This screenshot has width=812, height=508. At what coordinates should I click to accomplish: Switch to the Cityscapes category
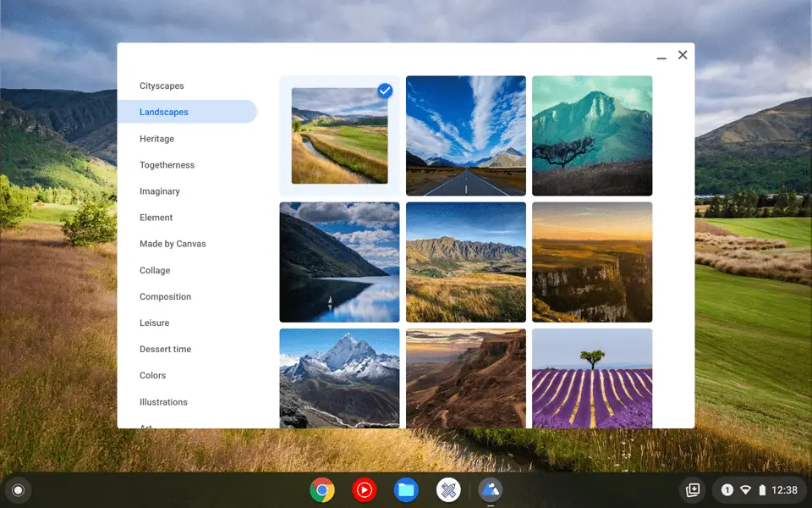point(163,86)
